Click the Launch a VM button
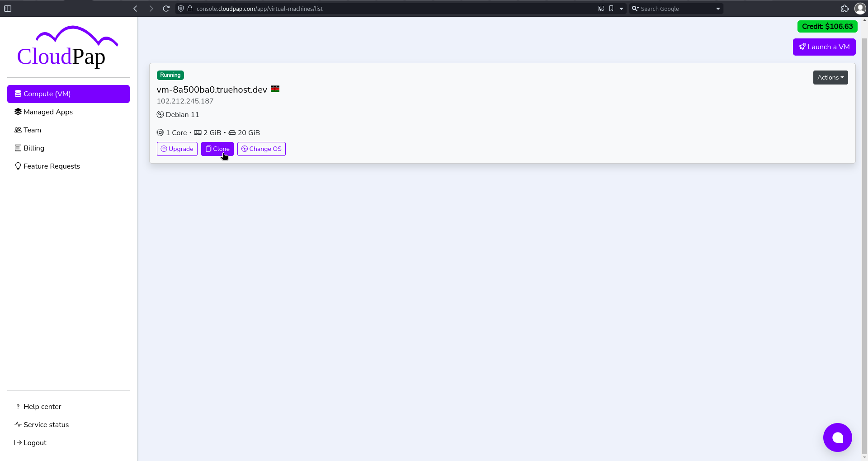Screen dimensions: 868x461 [x=824, y=47]
